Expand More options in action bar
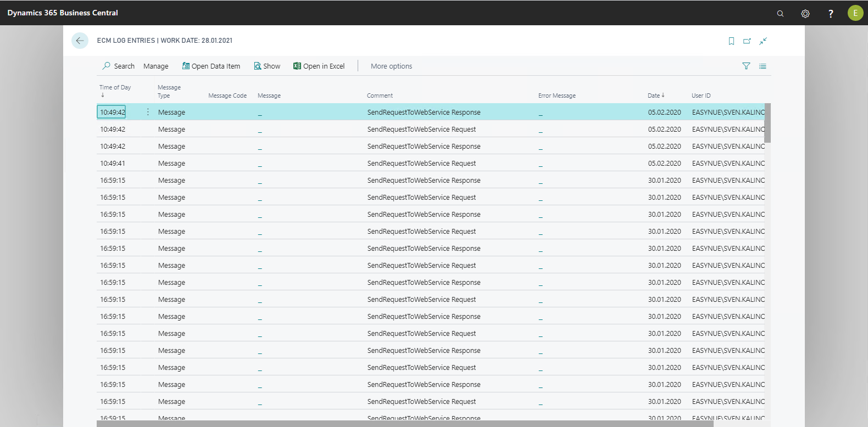The image size is (868, 427). (391, 66)
